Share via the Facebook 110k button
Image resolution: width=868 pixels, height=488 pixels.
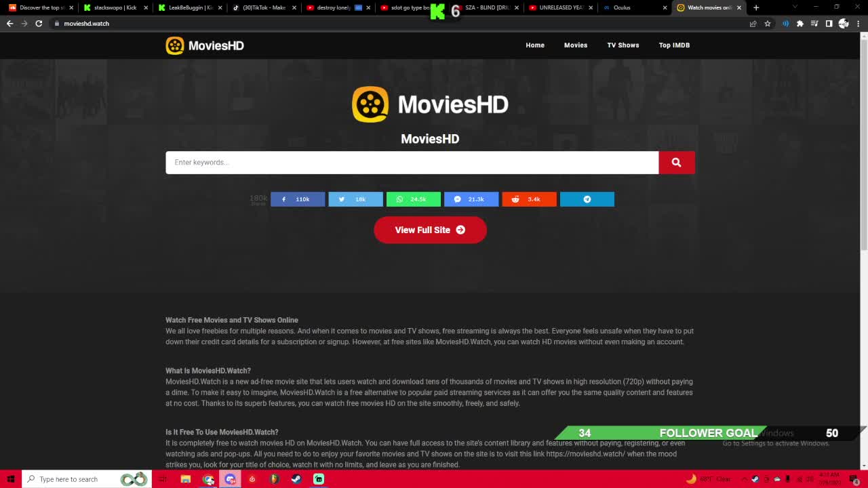298,199
